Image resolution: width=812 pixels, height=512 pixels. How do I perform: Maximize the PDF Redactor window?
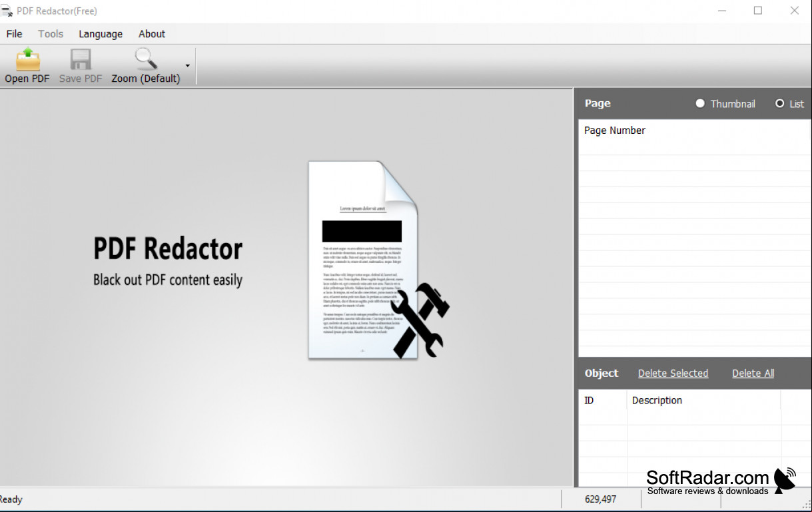pyautogui.click(x=758, y=11)
